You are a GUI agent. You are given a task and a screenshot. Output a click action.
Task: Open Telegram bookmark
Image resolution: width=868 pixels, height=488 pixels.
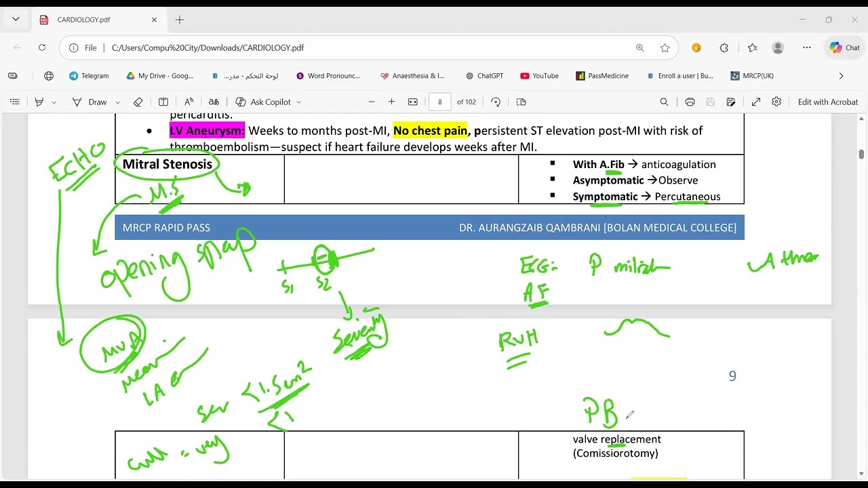pyautogui.click(x=89, y=76)
